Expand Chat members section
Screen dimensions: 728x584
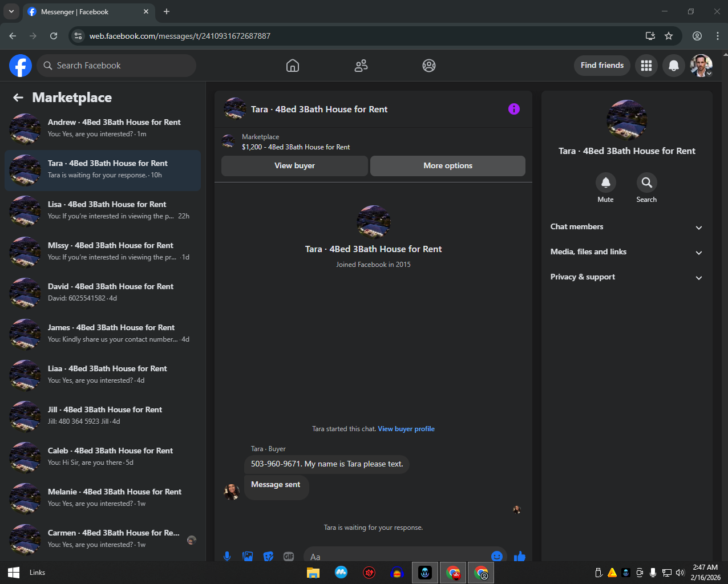626,227
